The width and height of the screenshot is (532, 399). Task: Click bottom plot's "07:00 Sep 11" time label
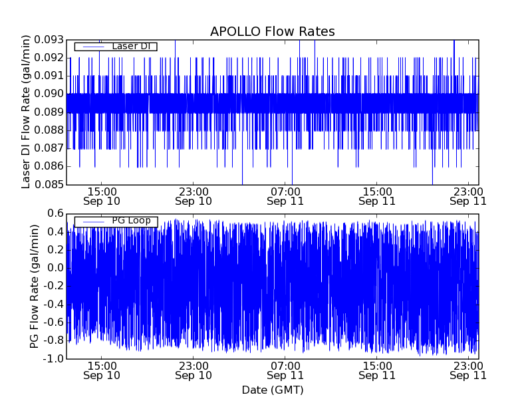point(285,370)
